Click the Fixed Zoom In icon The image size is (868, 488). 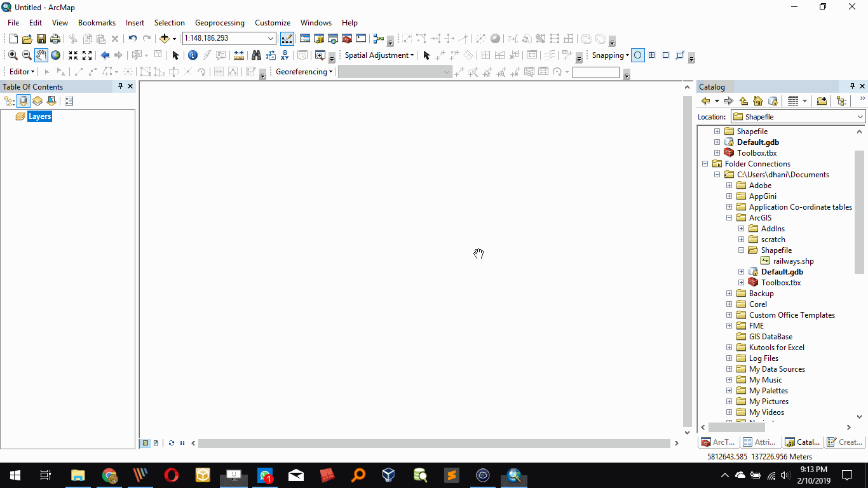pos(73,55)
